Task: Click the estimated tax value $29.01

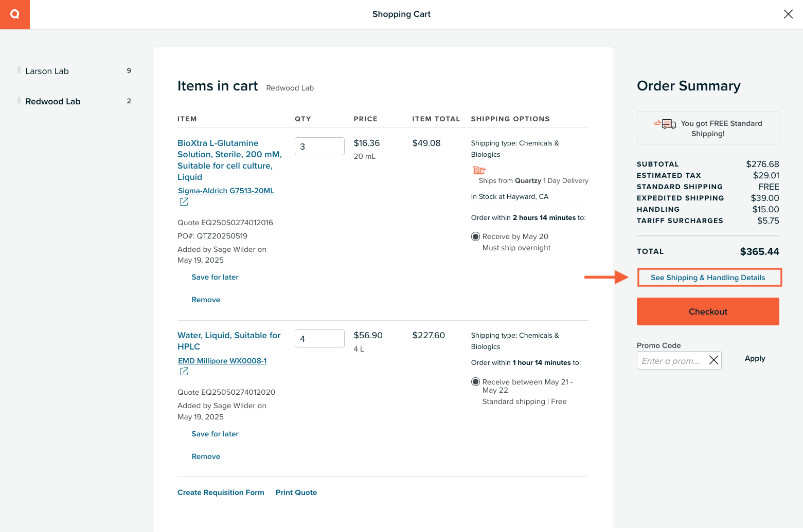Action: pos(766,175)
